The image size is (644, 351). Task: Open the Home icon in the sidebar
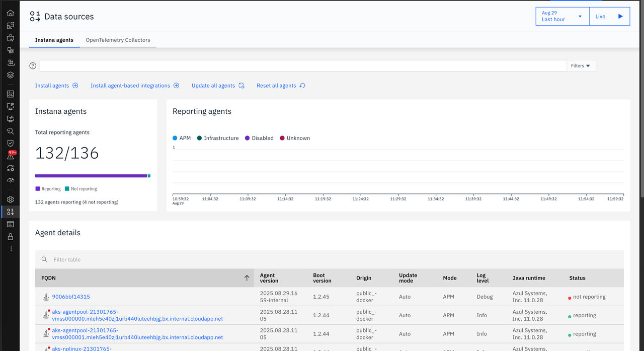pos(10,13)
